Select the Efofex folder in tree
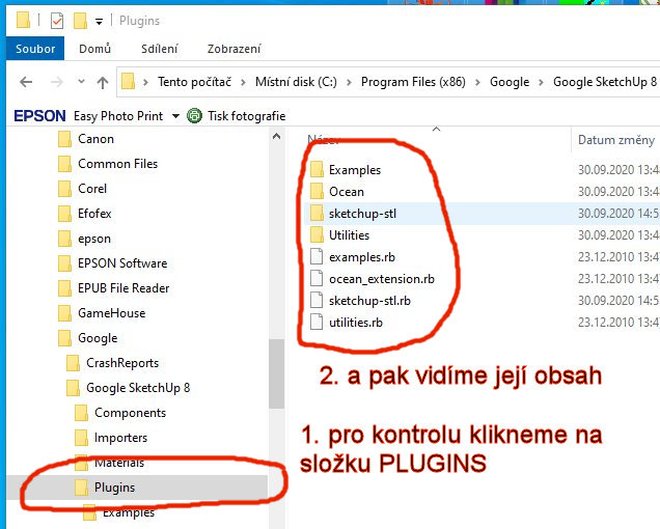Viewport: 660px width, 529px height. tap(95, 213)
